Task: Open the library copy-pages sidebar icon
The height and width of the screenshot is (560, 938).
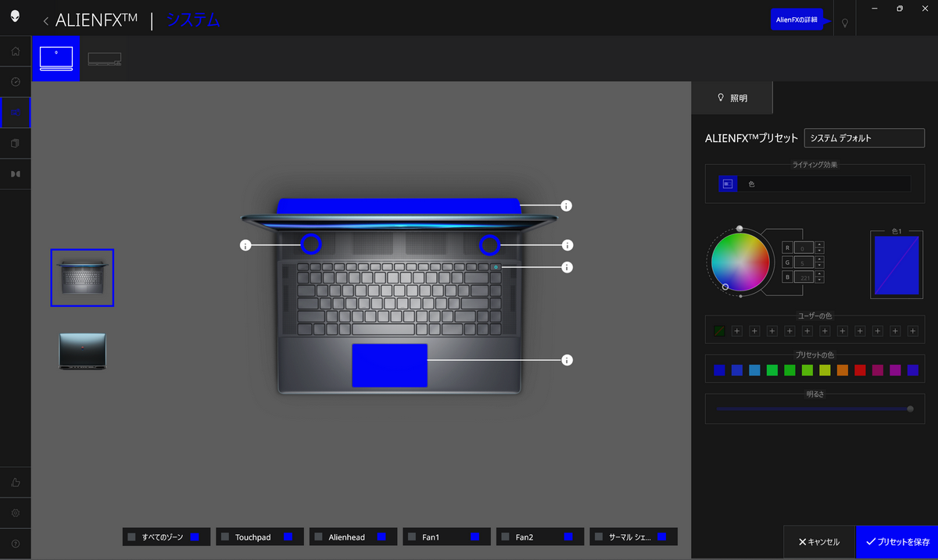Action: [x=16, y=144]
